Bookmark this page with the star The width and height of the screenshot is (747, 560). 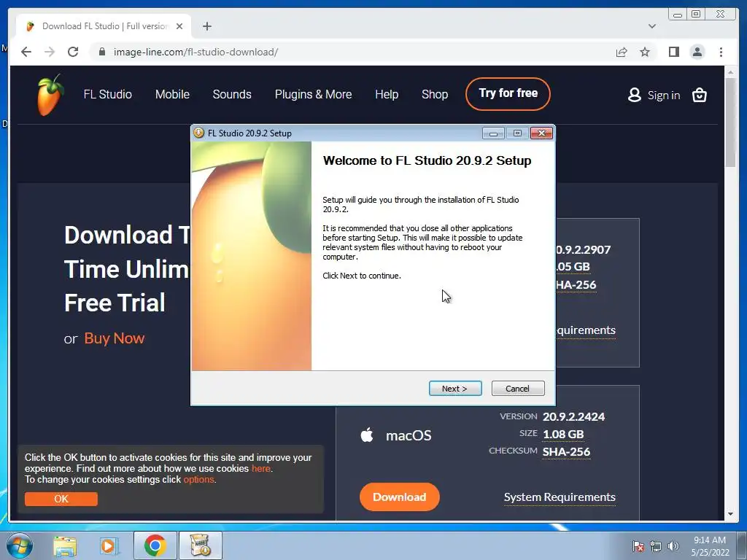pos(645,52)
